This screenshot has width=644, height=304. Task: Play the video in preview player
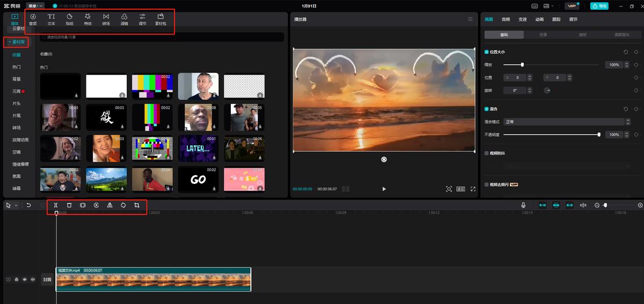click(x=384, y=189)
